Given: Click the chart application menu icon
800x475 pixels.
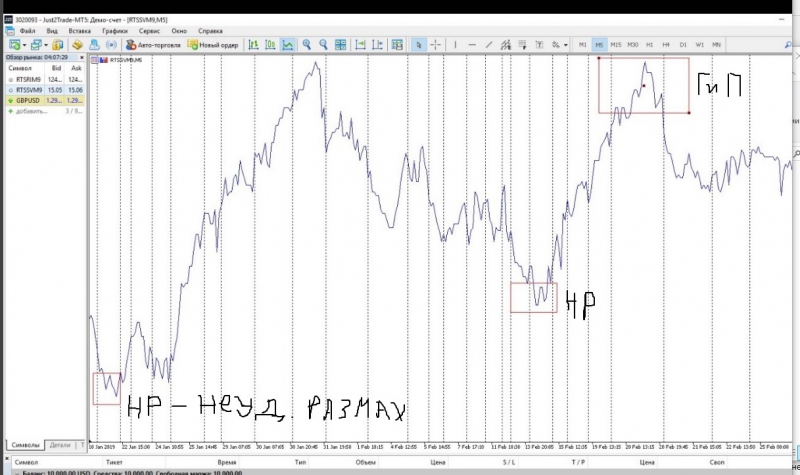Looking at the screenshot, I should tap(10, 31).
